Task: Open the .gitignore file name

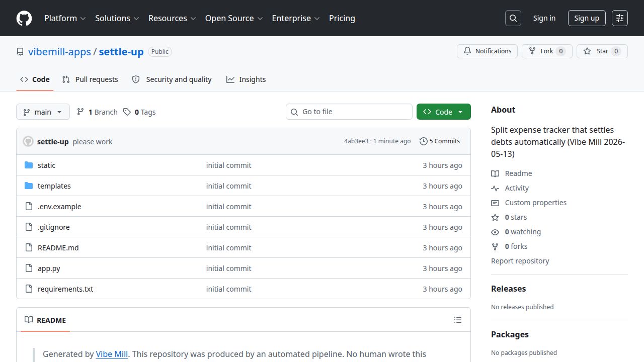Action: [54, 227]
